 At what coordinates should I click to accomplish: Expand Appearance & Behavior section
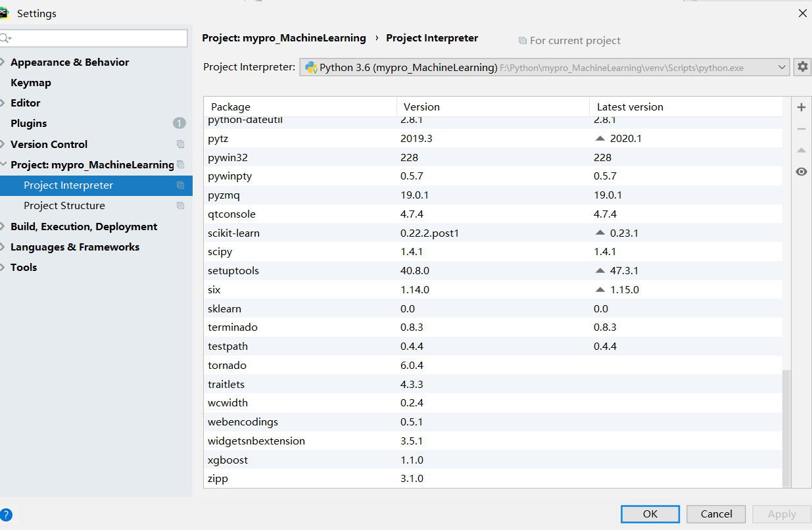click(x=4, y=62)
